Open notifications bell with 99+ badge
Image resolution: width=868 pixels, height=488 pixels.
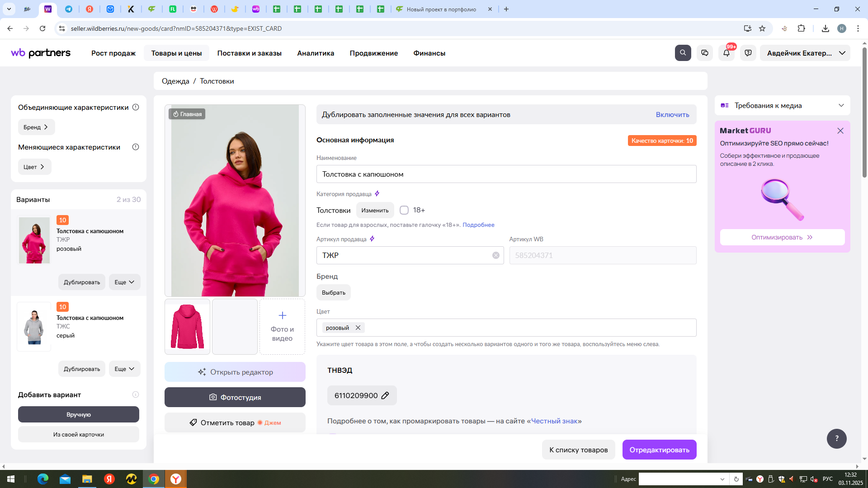coord(726,53)
